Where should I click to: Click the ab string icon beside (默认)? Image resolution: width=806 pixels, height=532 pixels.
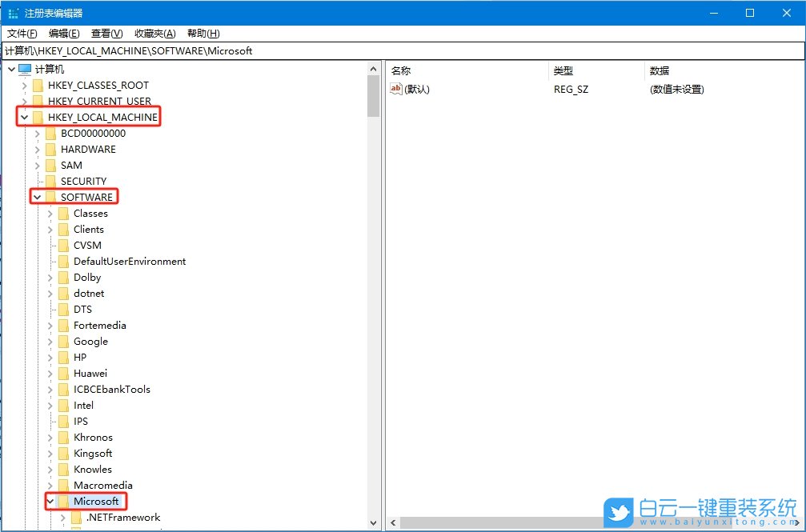(x=395, y=89)
